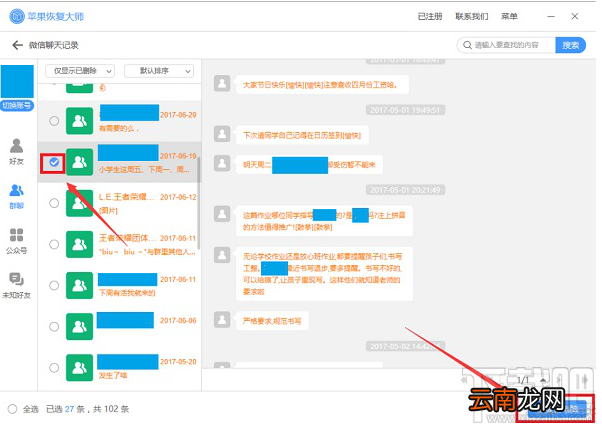Click the blue 搜索 search button
This screenshot has width=602, height=428.
[571, 45]
